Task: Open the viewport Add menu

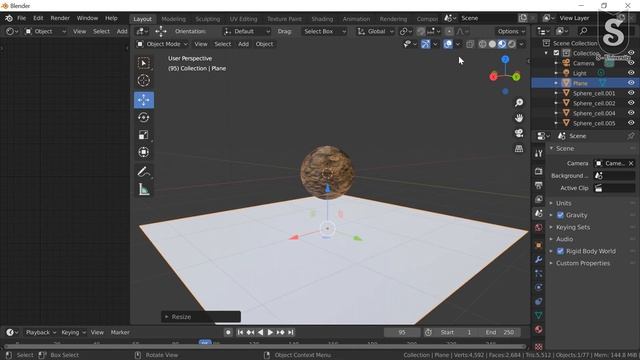Action: click(x=243, y=44)
